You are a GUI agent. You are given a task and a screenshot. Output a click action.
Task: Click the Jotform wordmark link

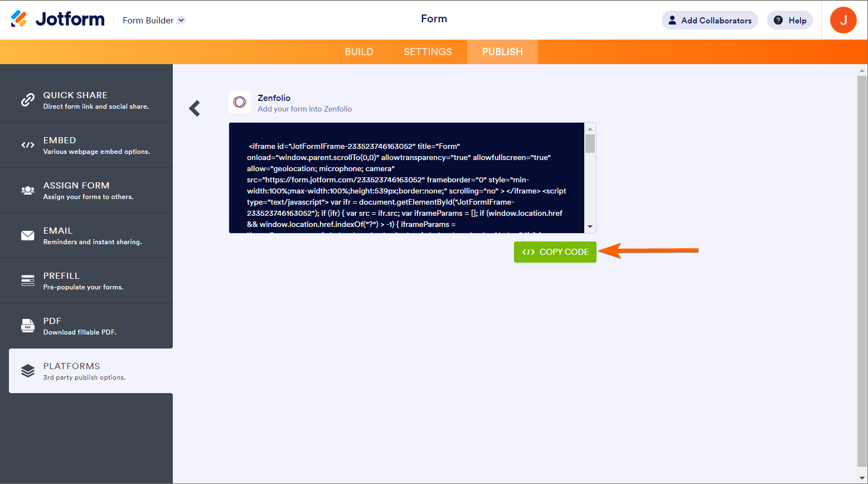(x=70, y=19)
